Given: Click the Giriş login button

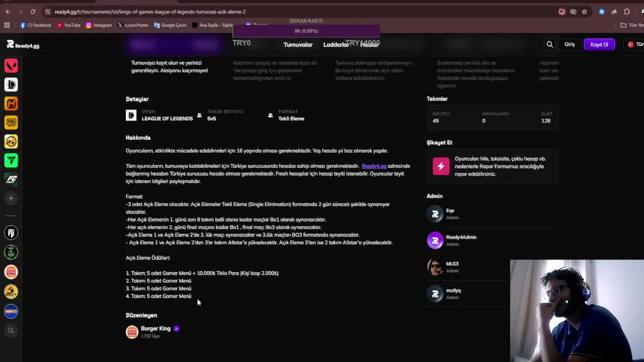Looking at the screenshot, I should tap(570, 44).
